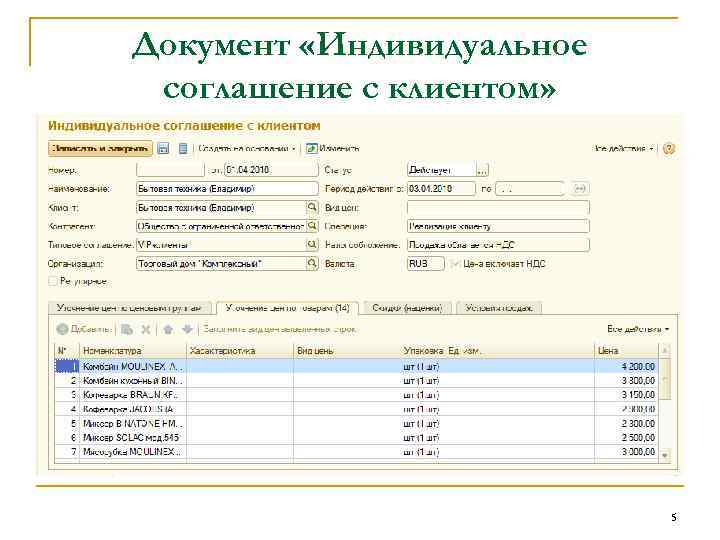720x540 pixels.
Task: Click price cell 3 150,00
Action: coord(626,395)
